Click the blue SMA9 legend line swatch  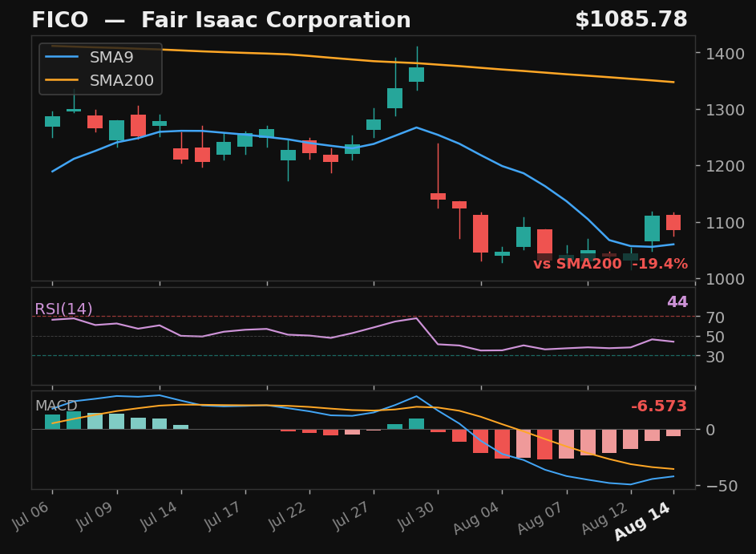pos(62,58)
